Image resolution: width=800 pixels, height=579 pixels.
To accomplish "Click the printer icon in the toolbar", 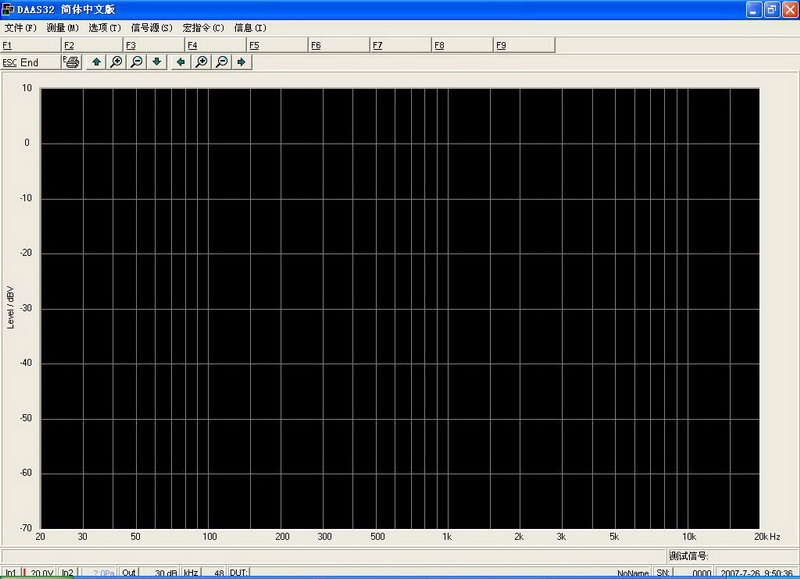I will (72, 62).
